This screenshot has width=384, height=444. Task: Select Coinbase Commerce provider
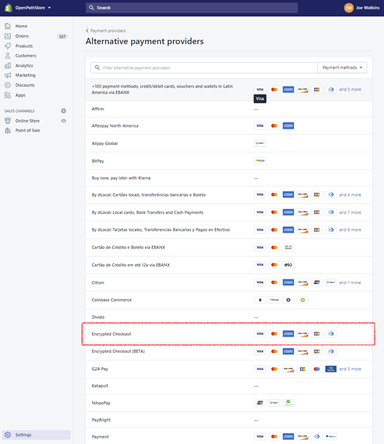point(229,300)
